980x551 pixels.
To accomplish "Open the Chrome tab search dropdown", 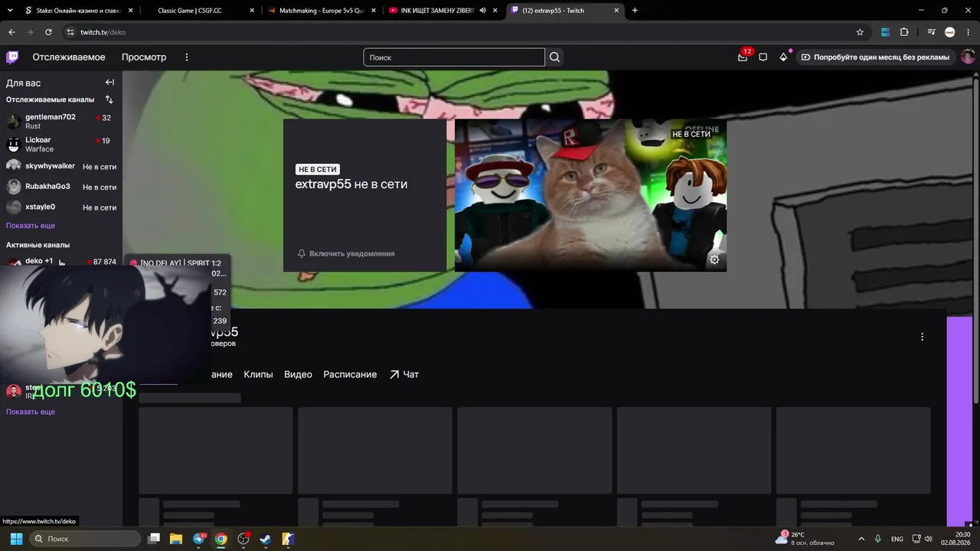I will click(11, 11).
